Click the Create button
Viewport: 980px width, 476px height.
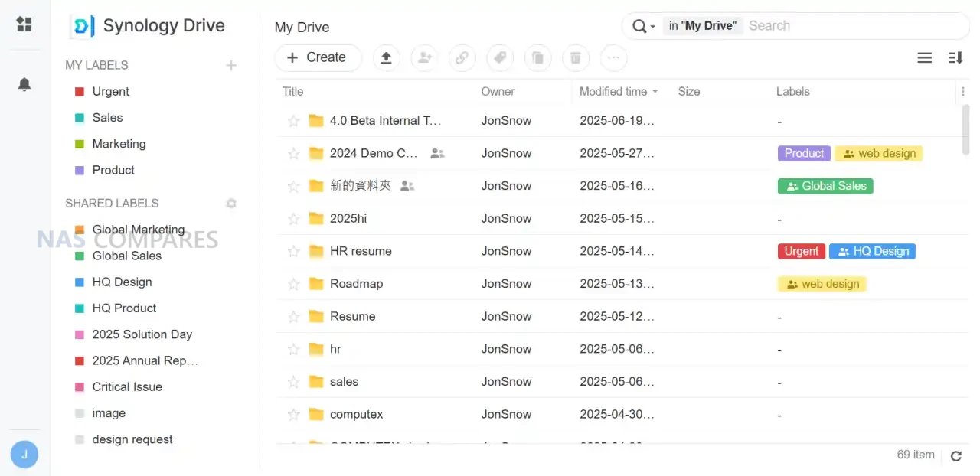tap(318, 57)
